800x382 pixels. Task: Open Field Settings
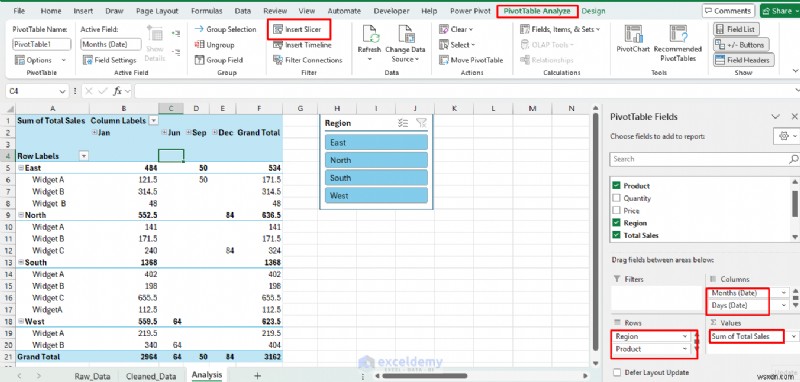tap(109, 60)
